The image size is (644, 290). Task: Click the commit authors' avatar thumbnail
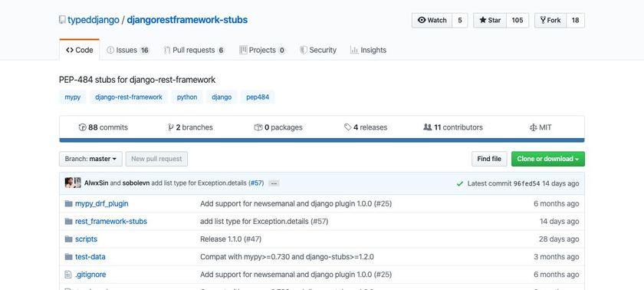[73, 183]
